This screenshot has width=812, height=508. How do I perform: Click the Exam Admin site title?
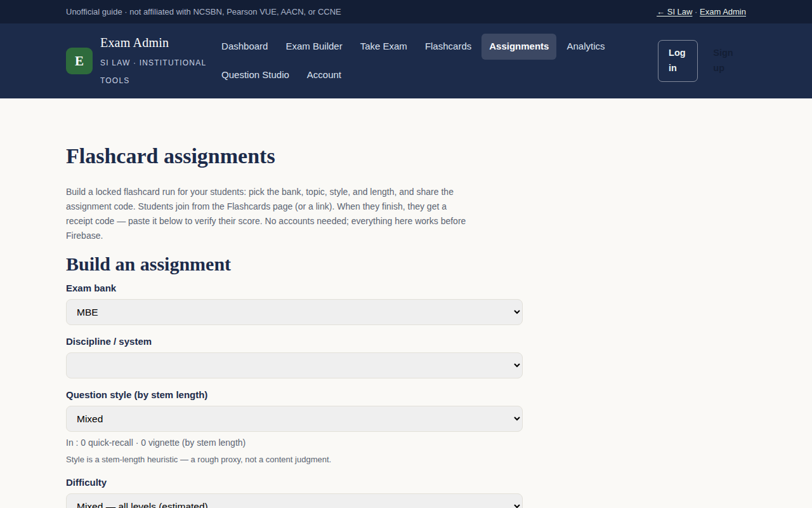[x=134, y=43]
